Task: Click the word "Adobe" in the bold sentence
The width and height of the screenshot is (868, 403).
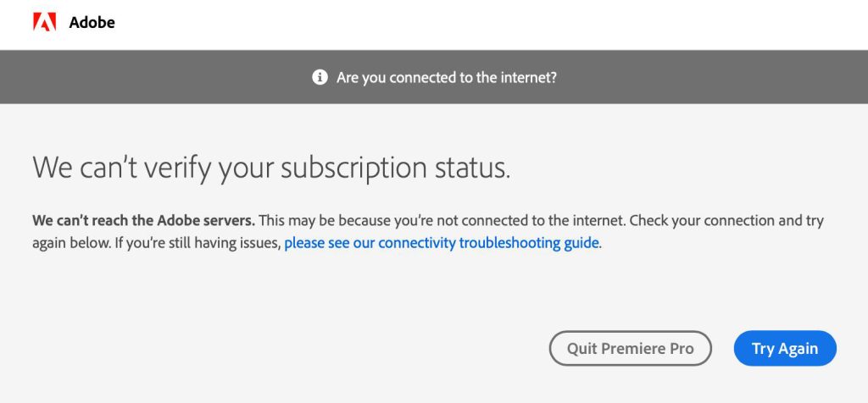Action: 179,221
